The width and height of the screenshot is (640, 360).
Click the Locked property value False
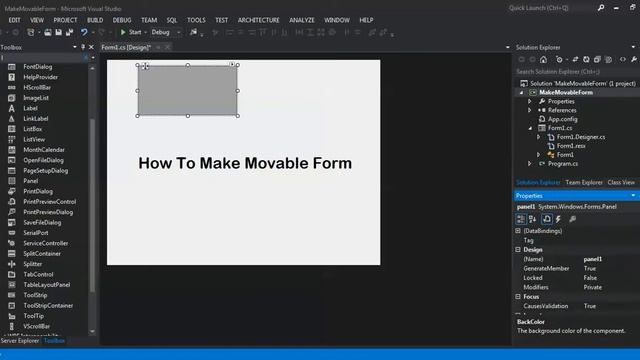point(590,278)
